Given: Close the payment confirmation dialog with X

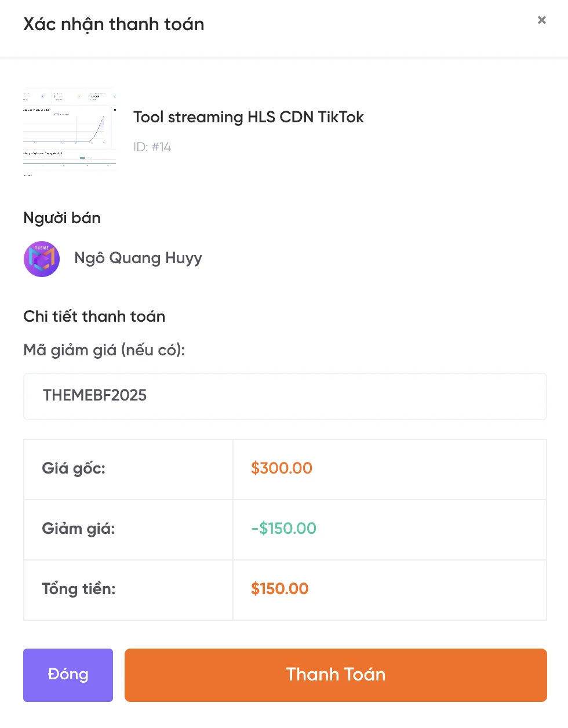Looking at the screenshot, I should (542, 20).
